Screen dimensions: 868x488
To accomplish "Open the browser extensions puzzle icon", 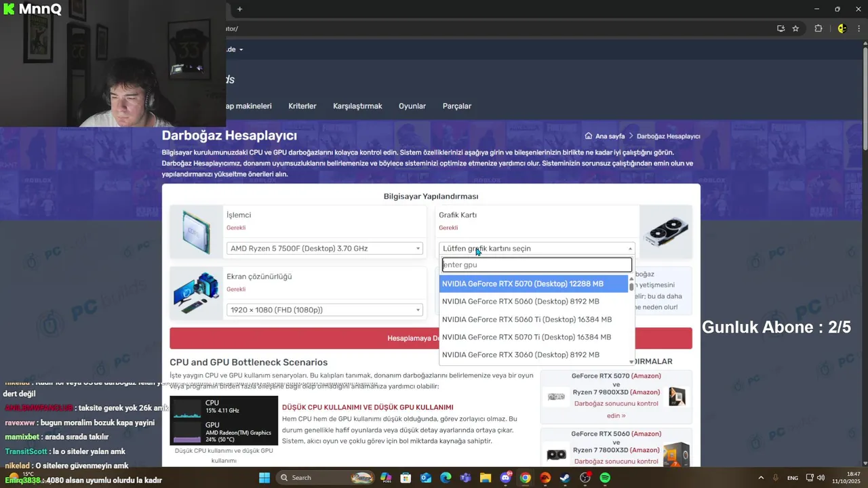I will point(818,28).
